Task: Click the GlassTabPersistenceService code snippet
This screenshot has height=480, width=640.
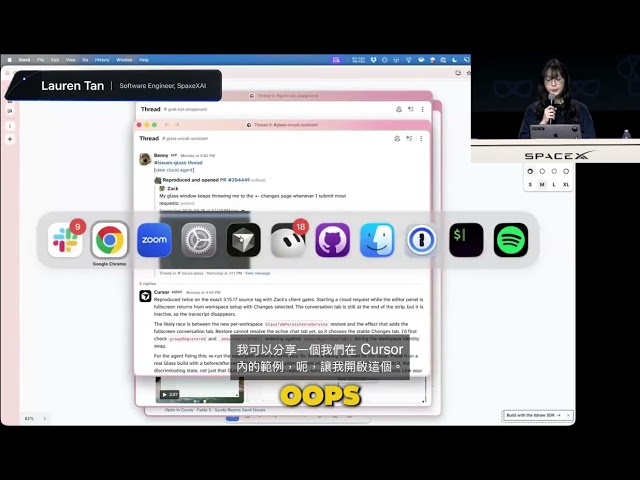Action: click(x=296, y=324)
